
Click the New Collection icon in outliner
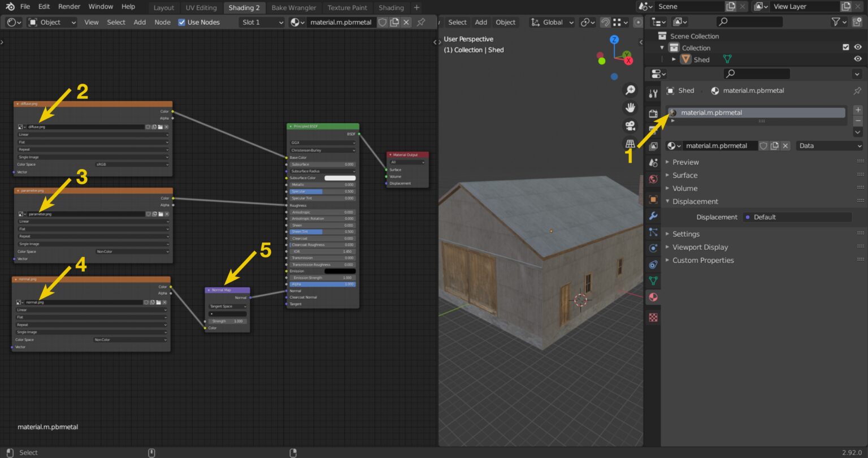click(x=858, y=22)
